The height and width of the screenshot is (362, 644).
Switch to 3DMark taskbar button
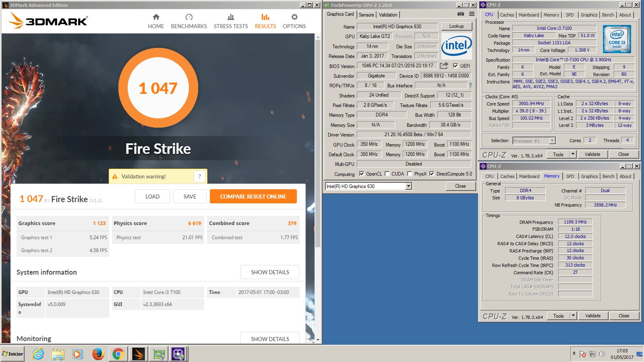click(139, 354)
